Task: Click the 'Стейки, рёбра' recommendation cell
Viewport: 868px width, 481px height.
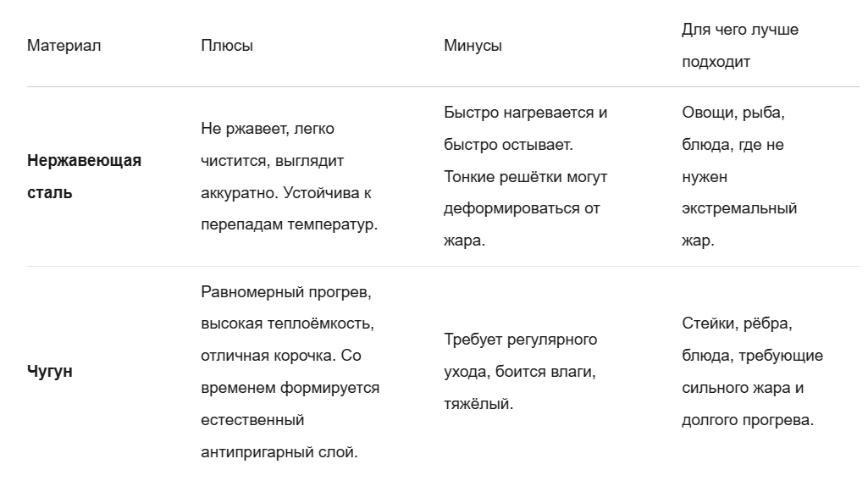Action: [752, 372]
